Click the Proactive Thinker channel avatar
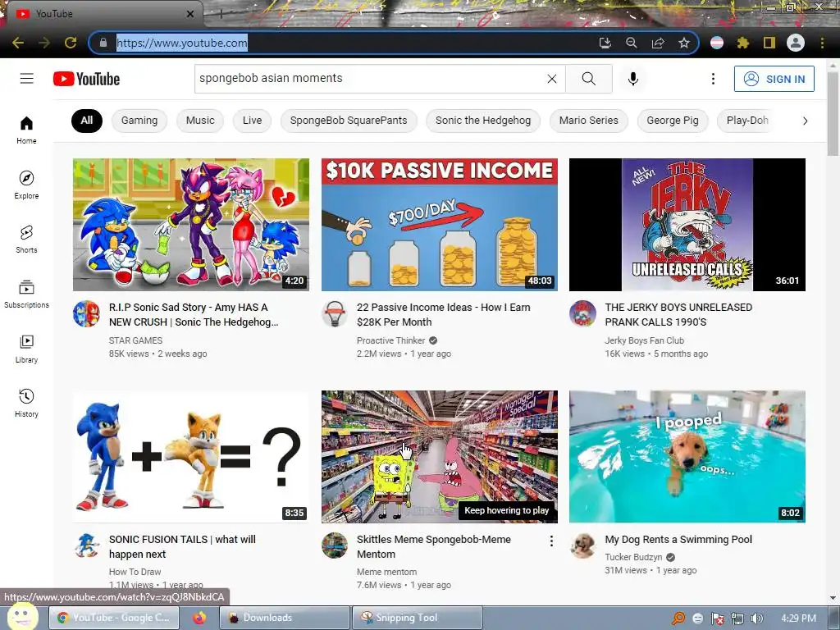Screen dimensions: 840x630 click(335, 313)
